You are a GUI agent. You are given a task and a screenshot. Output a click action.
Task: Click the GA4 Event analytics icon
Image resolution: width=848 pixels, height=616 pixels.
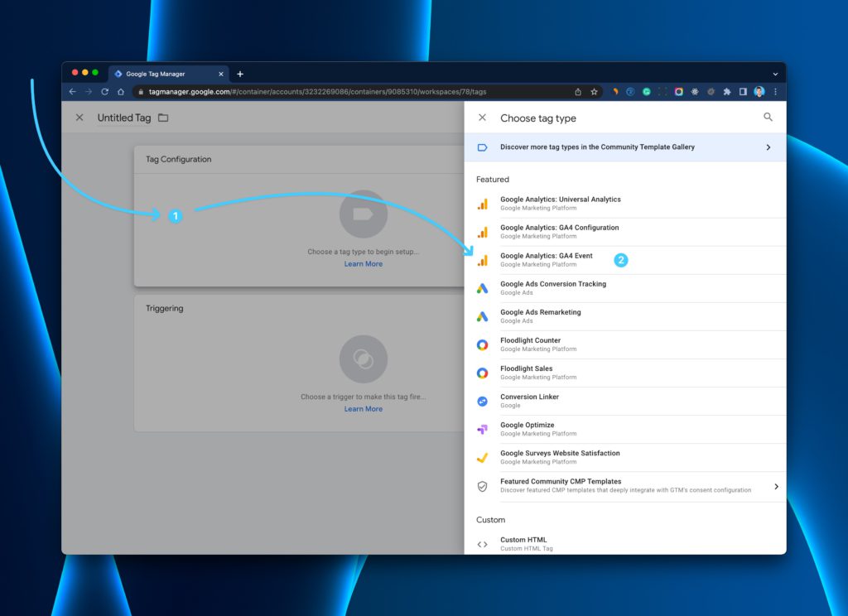(x=483, y=260)
